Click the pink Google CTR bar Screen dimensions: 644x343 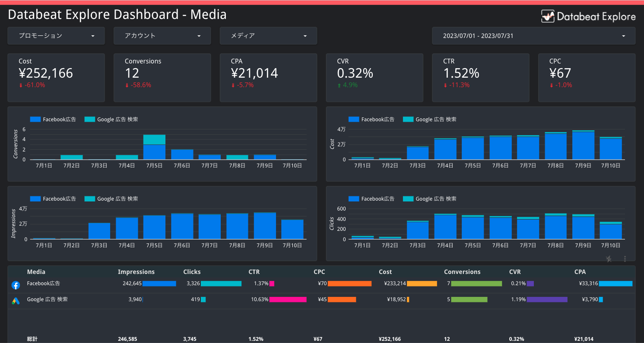click(x=288, y=299)
